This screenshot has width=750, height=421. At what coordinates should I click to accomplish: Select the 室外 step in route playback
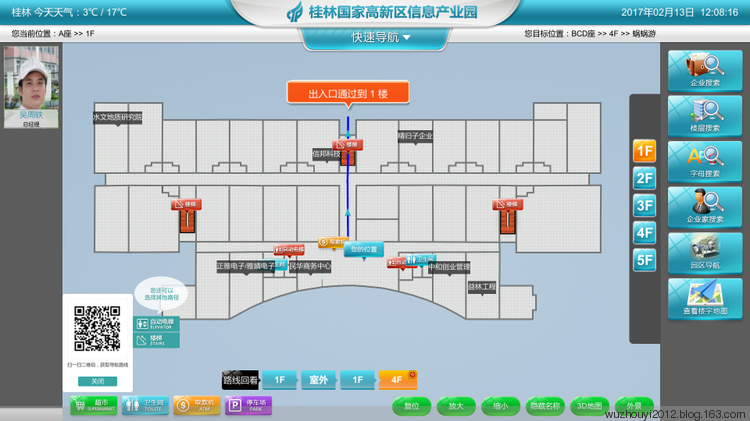tap(319, 380)
